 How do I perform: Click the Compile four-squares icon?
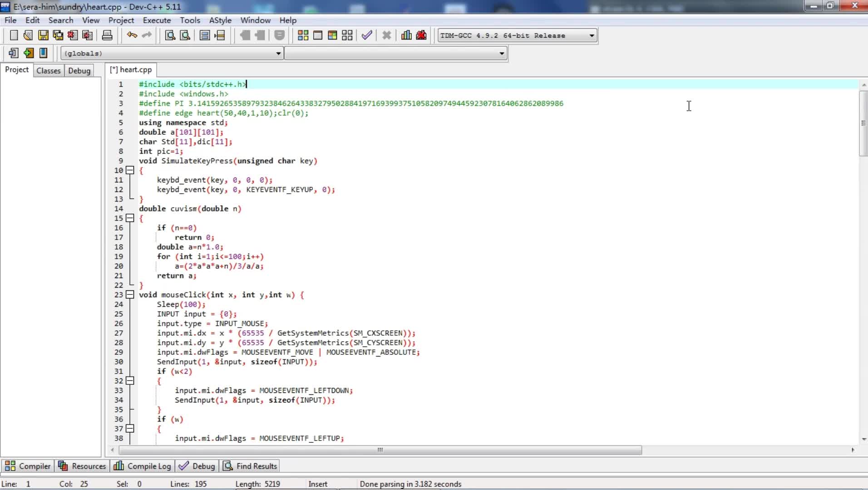pyautogui.click(x=303, y=35)
